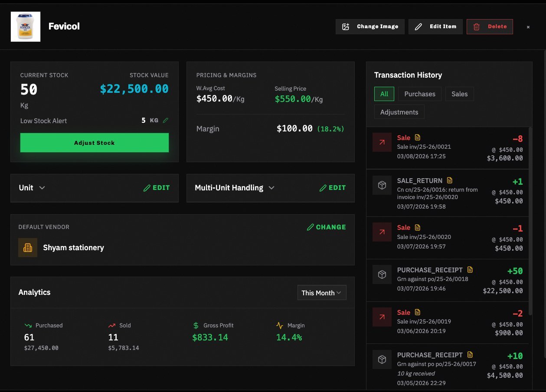This screenshot has height=392, width=546.
Task: Expand the Unit section chevron
Action: 42,188
